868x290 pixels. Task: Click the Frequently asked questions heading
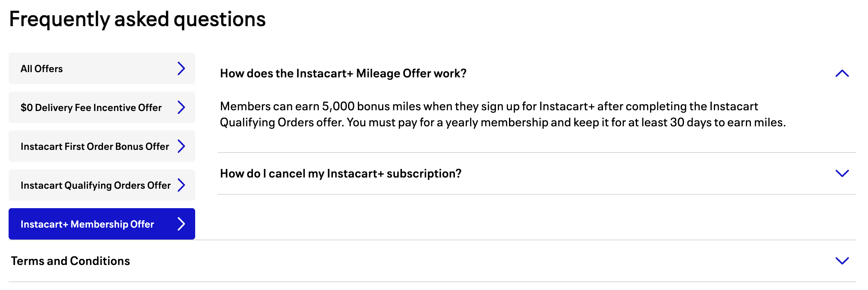(138, 19)
